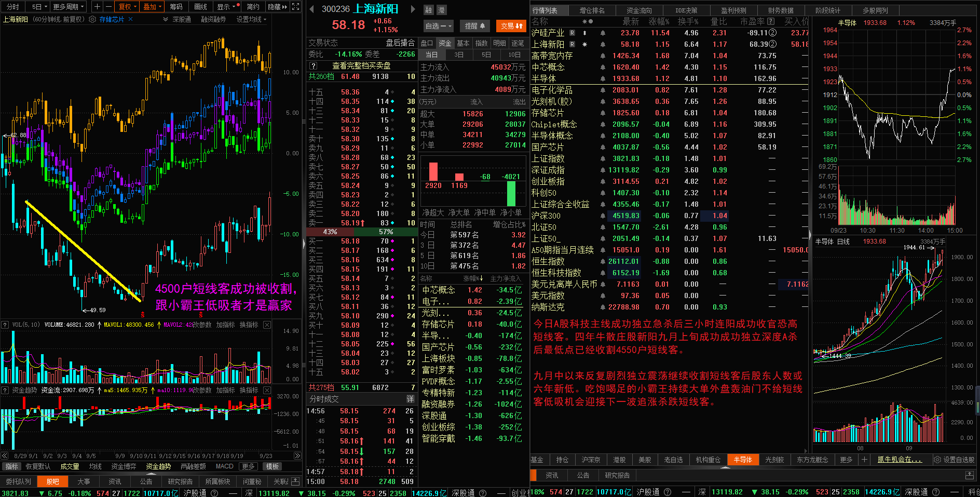
Task: Close the 资金趋势 indicator panel
Action: point(267,390)
